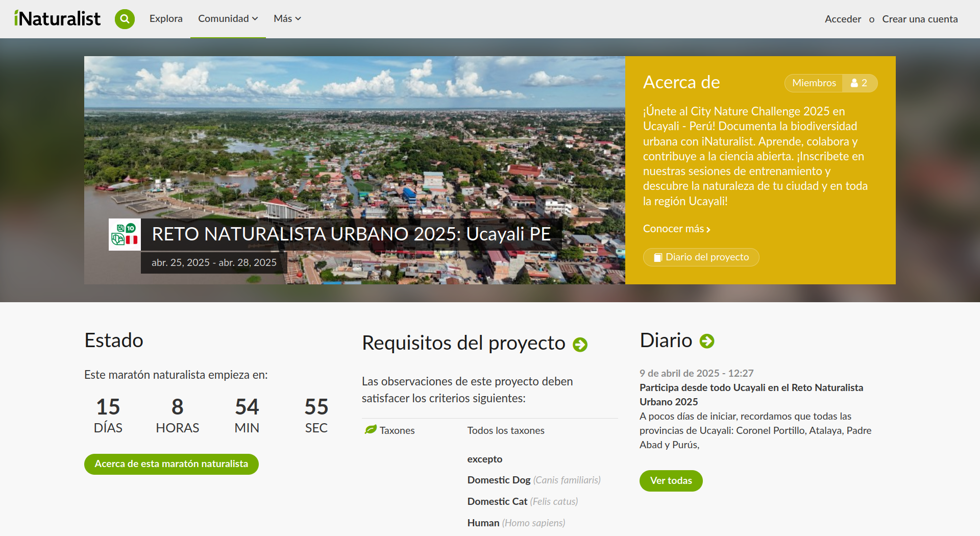Click the project logo icon beside the title
980x536 pixels.
coord(125,234)
